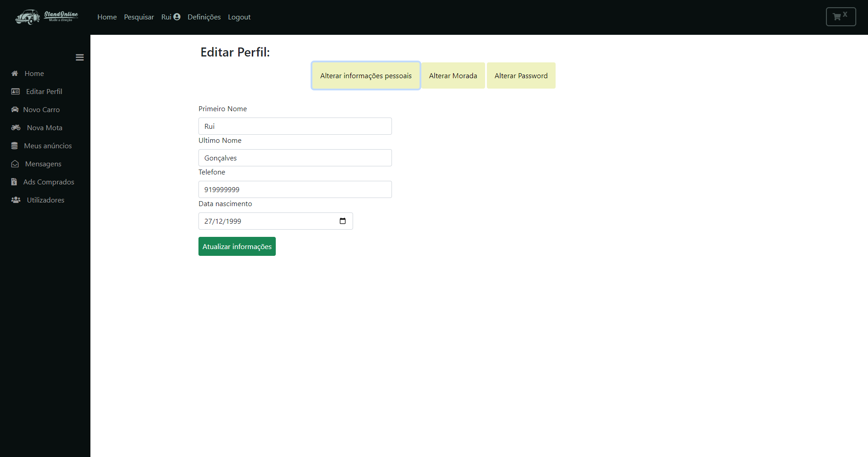Click the users icon for Utilizadores
Viewport: 868px width, 457px height.
[x=16, y=200]
